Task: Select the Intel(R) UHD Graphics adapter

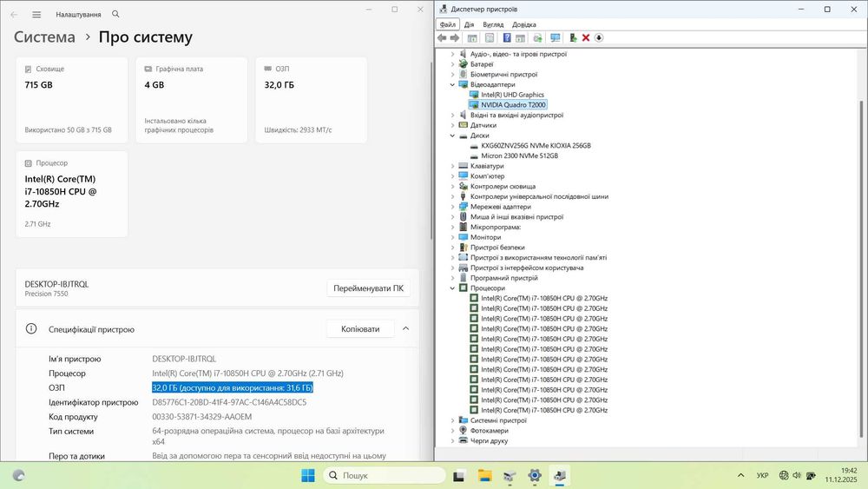Action: pyautogui.click(x=512, y=95)
